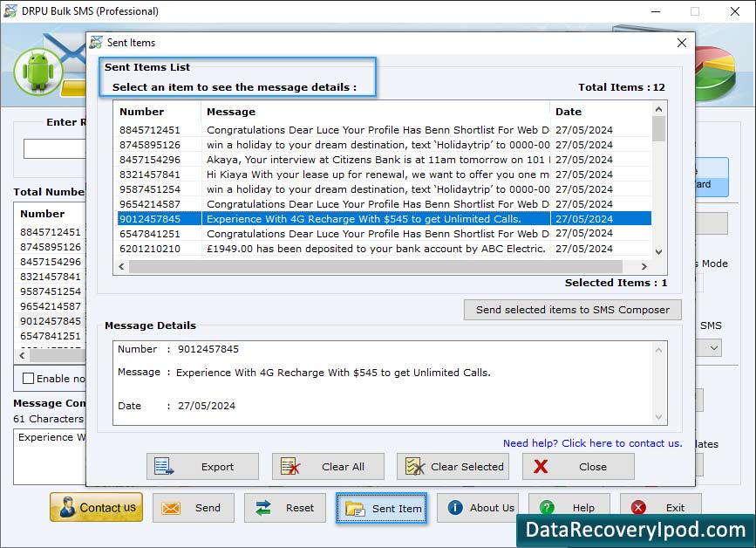Image resolution: width=756 pixels, height=548 pixels.
Task: Select the row with number 9654214587
Action: point(385,204)
